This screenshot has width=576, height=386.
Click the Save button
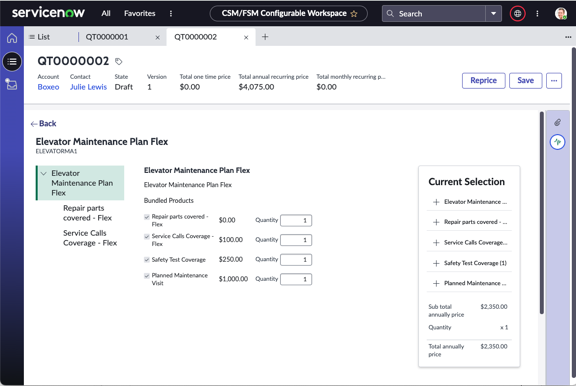pyautogui.click(x=525, y=80)
